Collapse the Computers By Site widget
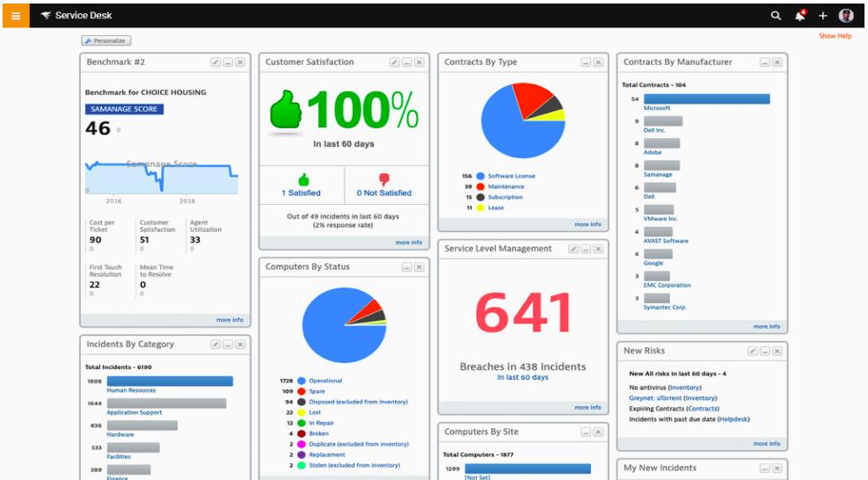Screen dimensions: 868x480 (x=586, y=432)
